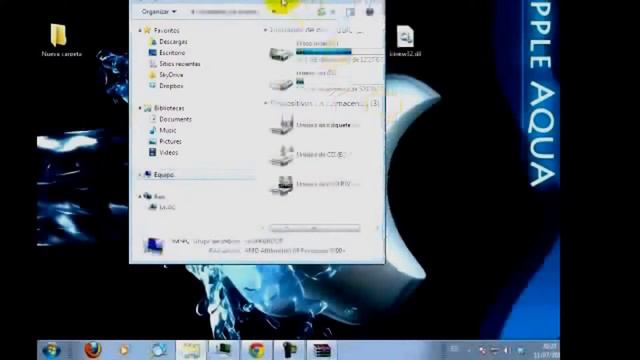The height and width of the screenshot is (360, 640).
Task: Click the computer details icon in status pane
Action: [154, 246]
